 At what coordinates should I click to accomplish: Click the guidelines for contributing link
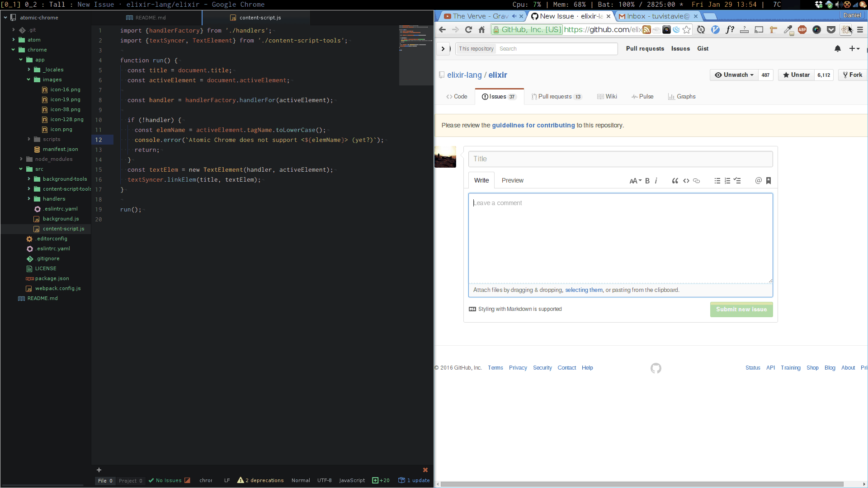click(533, 125)
